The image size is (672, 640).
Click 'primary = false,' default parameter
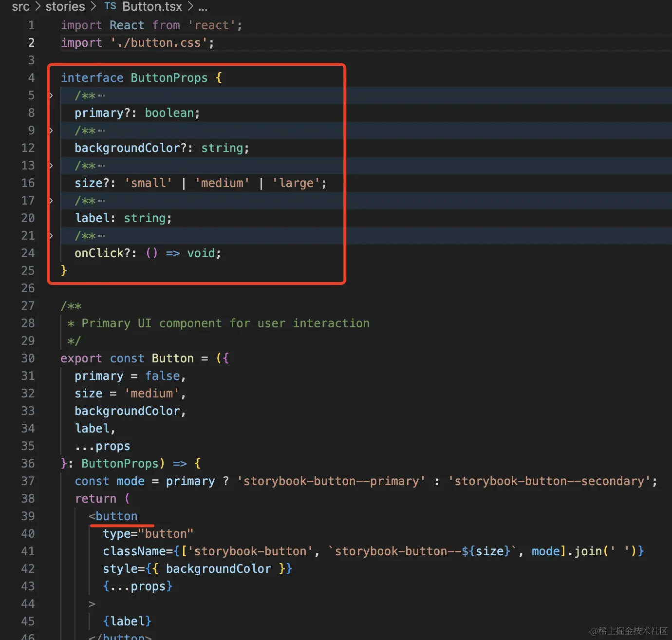130,376
